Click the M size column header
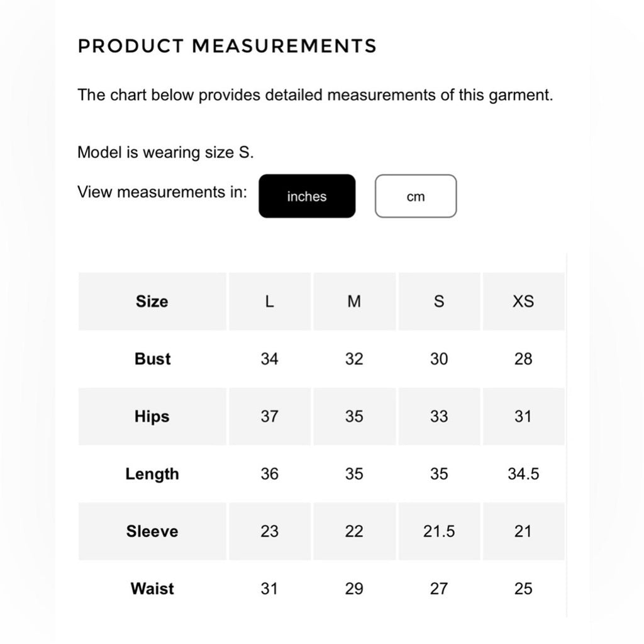Viewport: 644px width, 644px height. [354, 301]
